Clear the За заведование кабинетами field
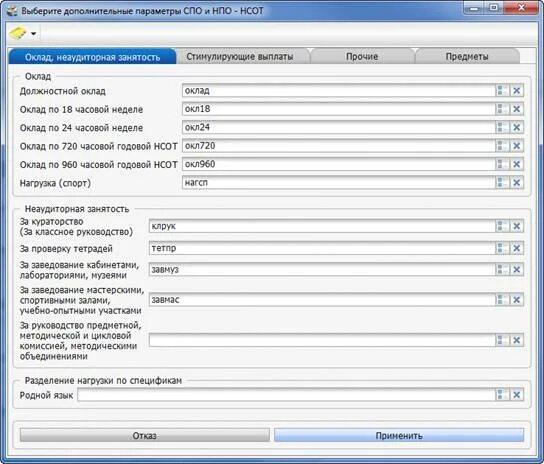The height and width of the screenshot is (464, 544). [x=516, y=270]
